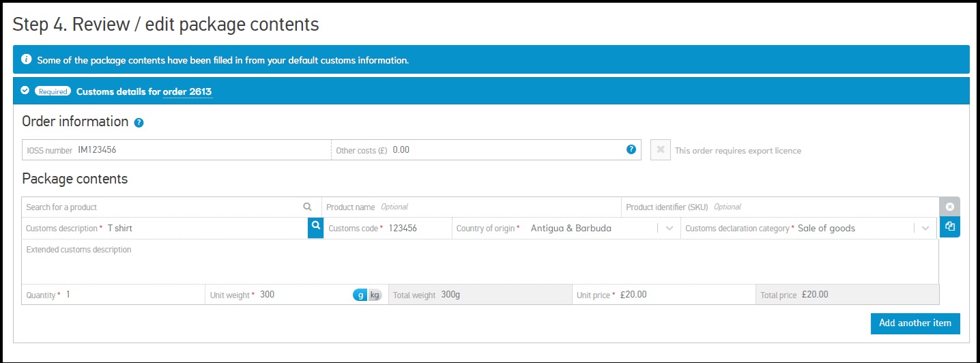Remove the item with the grey X icon
Screen dimensions: 980x363
click(949, 206)
